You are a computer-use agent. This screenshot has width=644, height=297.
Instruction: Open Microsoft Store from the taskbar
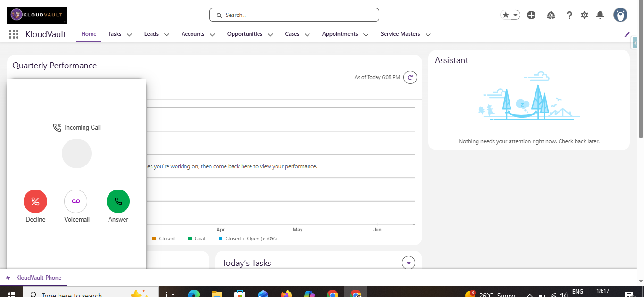240,293
